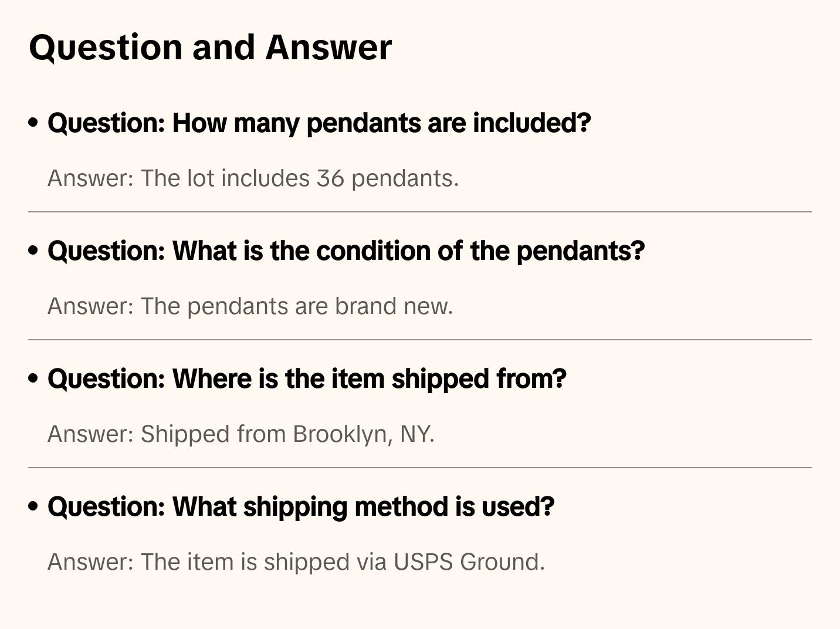Select the question about how many pendants
840x629 pixels.
tap(319, 123)
